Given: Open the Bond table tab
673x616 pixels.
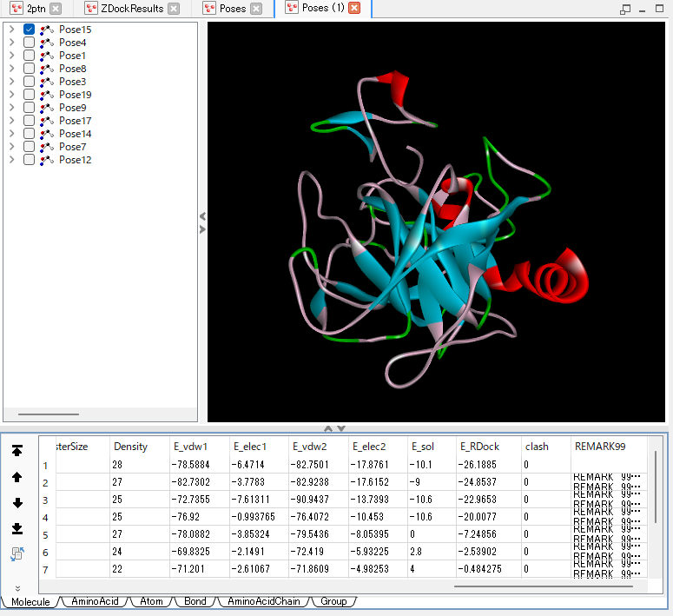Looking at the screenshot, I should click(195, 601).
